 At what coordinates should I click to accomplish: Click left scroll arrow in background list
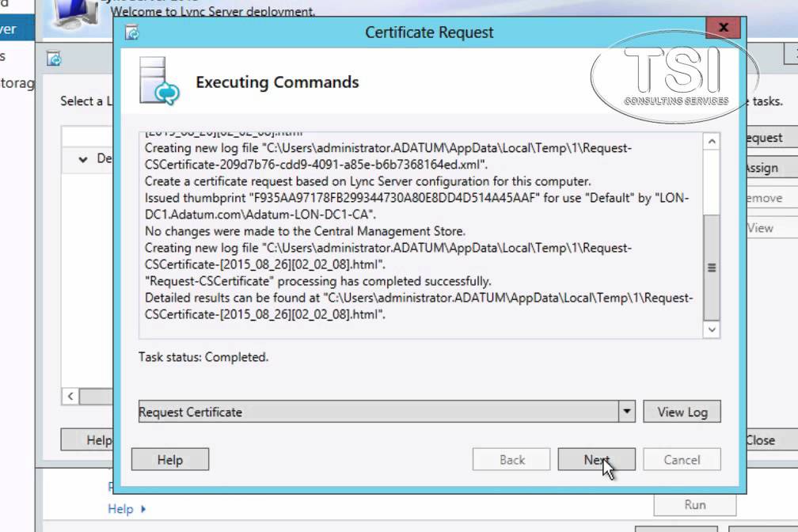(x=70, y=396)
